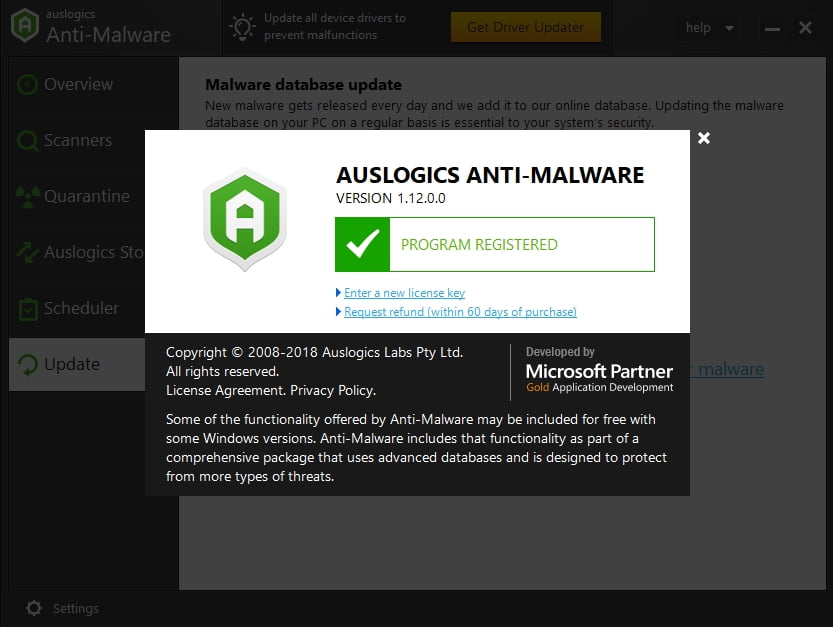Click the Auslogics Store arrows icon
The image size is (833, 627).
[x=28, y=252]
